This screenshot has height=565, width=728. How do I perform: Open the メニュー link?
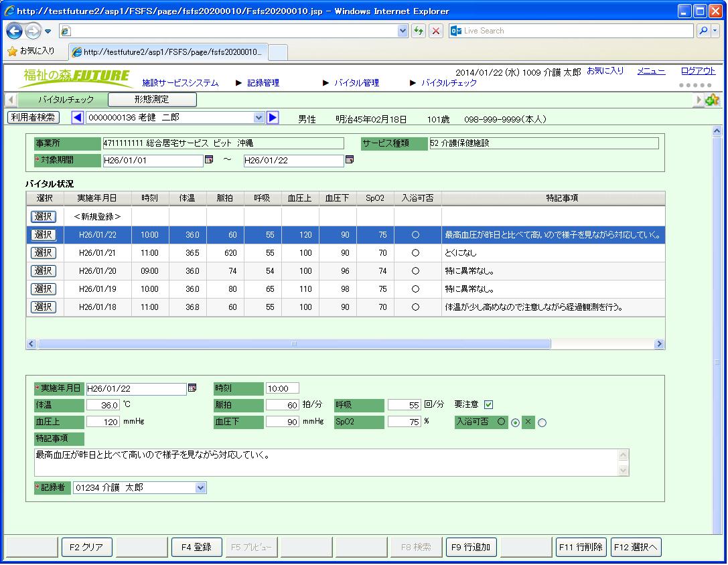651,71
